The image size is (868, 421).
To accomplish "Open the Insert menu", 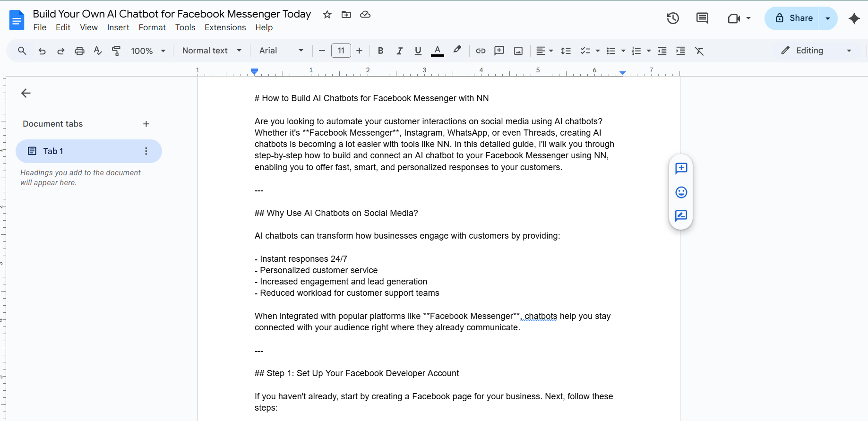I will [118, 27].
